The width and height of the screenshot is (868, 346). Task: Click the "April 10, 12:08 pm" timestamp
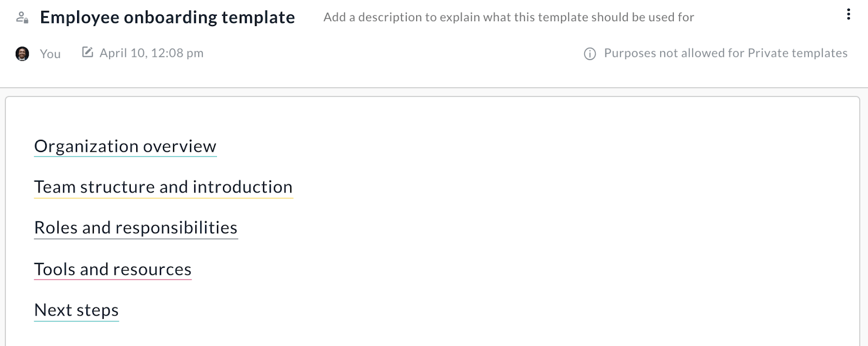click(151, 53)
